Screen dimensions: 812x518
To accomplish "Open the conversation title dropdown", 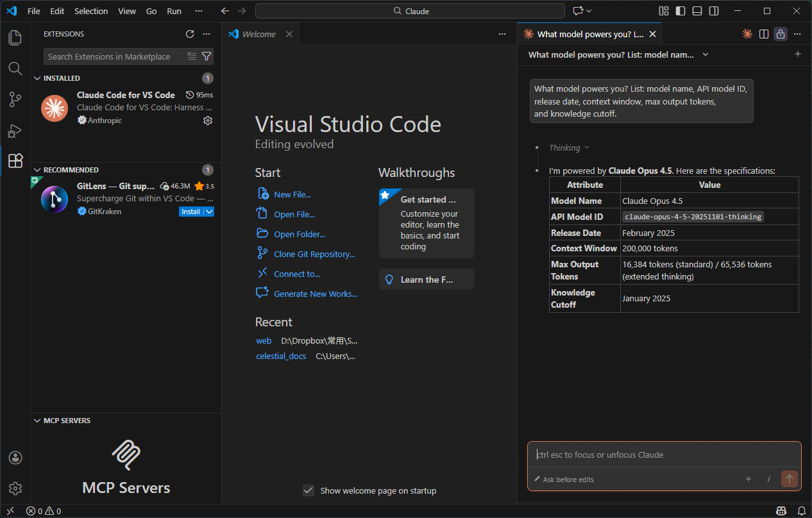I will pos(706,54).
